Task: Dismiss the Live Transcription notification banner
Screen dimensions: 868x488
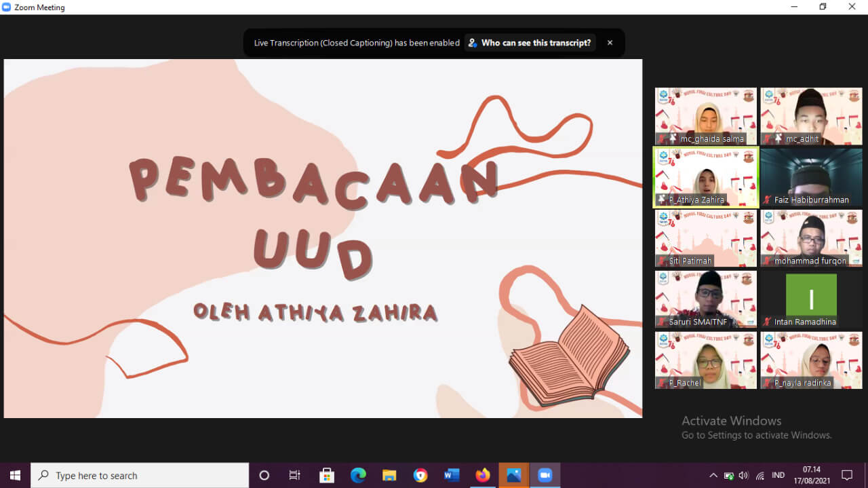Action: (610, 43)
